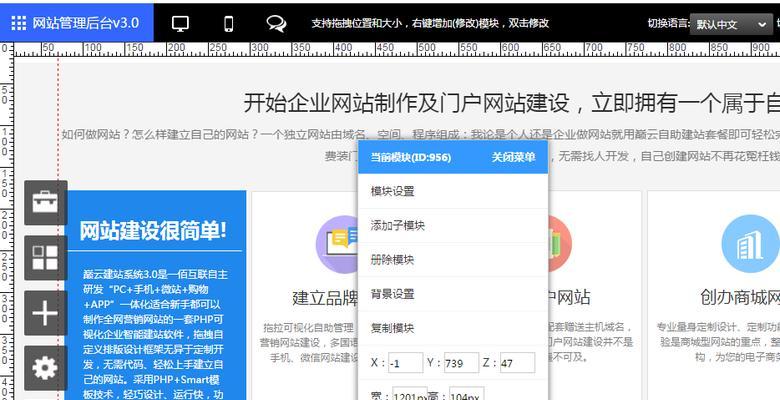Image resolution: width=780 pixels, height=400 pixels.
Task: Click 关闭菜单 to close the menu
Action: [513, 157]
